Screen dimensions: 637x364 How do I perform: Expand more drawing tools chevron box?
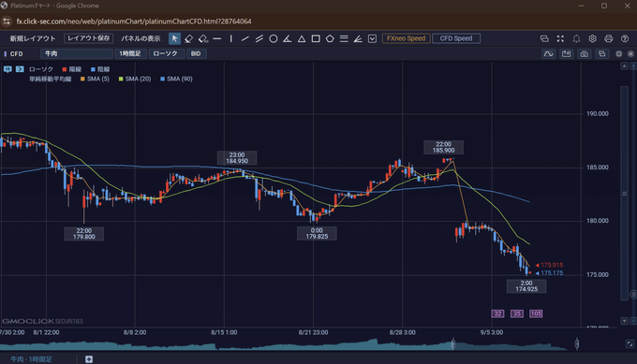point(372,38)
